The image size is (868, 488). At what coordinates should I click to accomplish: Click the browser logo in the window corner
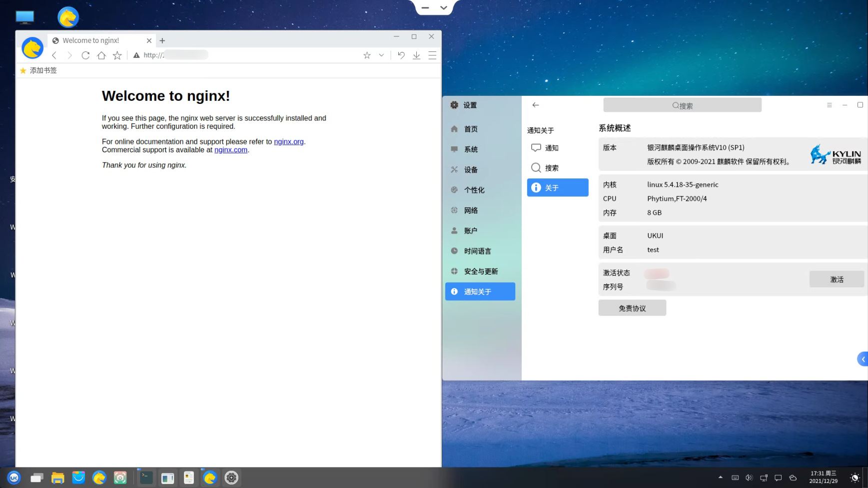32,48
